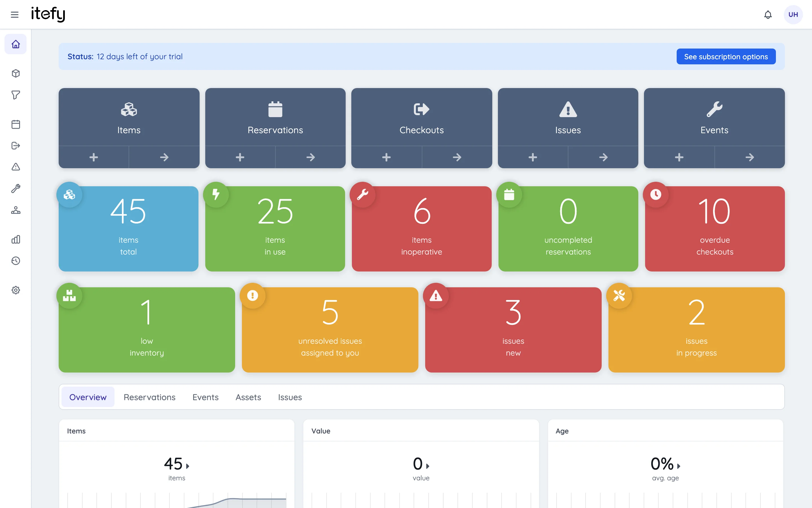812x508 pixels.
Task: Open the 10 overdue checkouts tile
Action: click(715, 229)
